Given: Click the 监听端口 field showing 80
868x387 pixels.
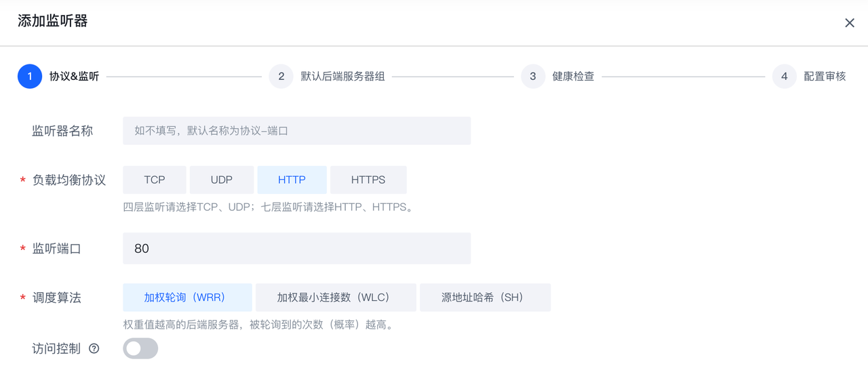Looking at the screenshot, I should tap(296, 249).
